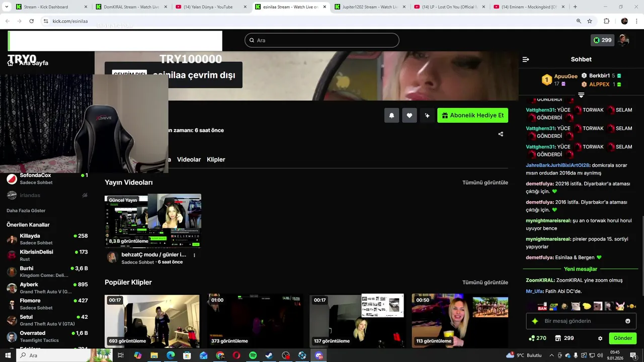Click the Abonelik Hediye Et button
644x362 pixels.
[472, 116]
